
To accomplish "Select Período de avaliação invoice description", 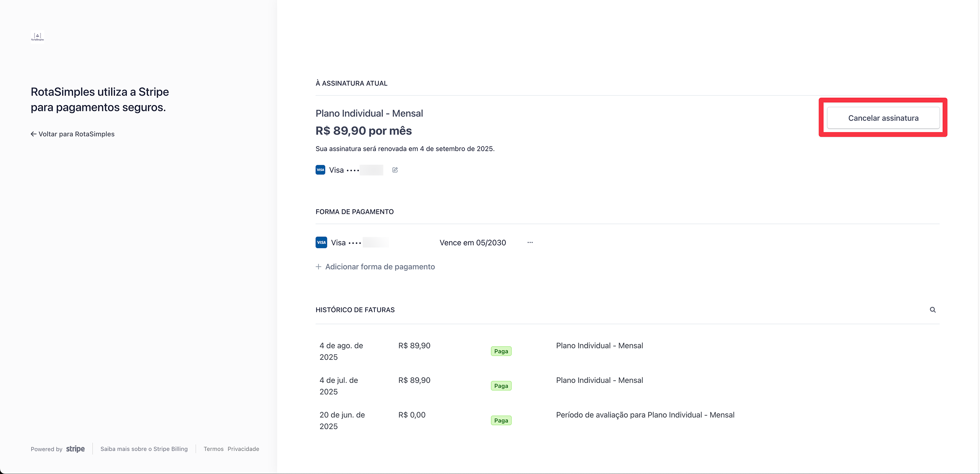I will [x=645, y=415].
